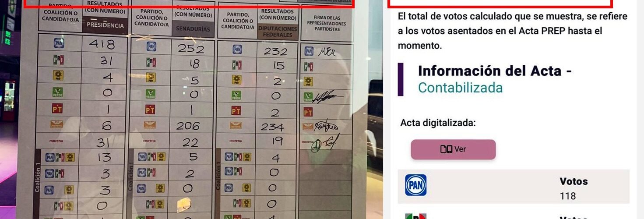Click the 418 PAN result in Presidencia
The width and height of the screenshot is (644, 219).
102,44
